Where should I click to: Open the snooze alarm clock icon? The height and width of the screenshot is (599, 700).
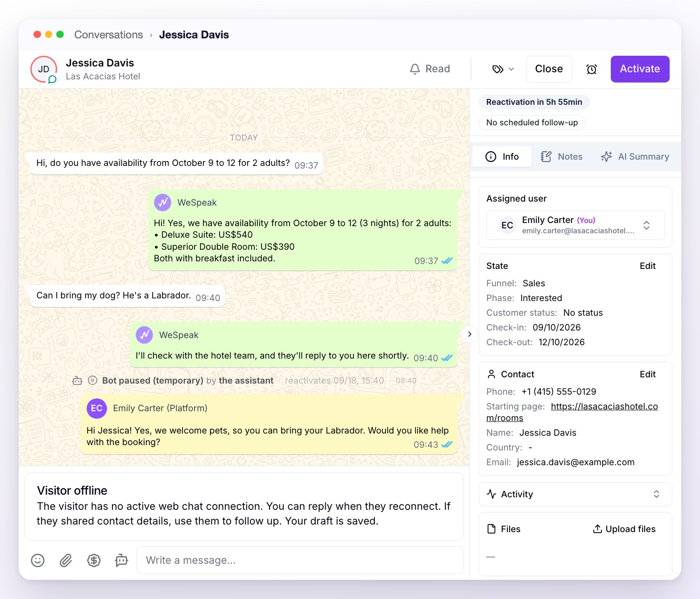click(592, 69)
